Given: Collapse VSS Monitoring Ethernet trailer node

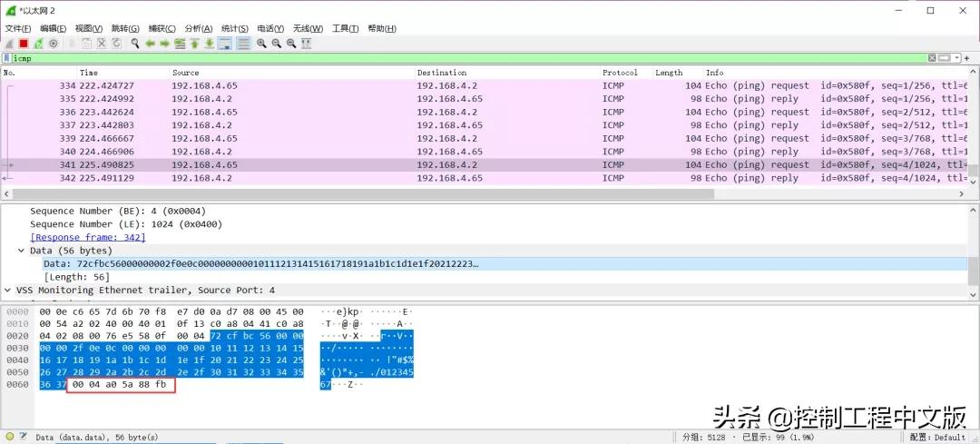Looking at the screenshot, I should click(x=8, y=291).
